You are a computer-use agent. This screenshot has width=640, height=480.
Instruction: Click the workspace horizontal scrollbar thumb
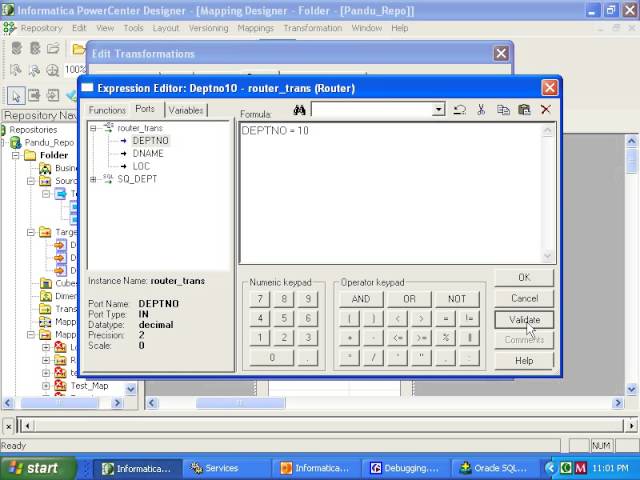[240, 403]
